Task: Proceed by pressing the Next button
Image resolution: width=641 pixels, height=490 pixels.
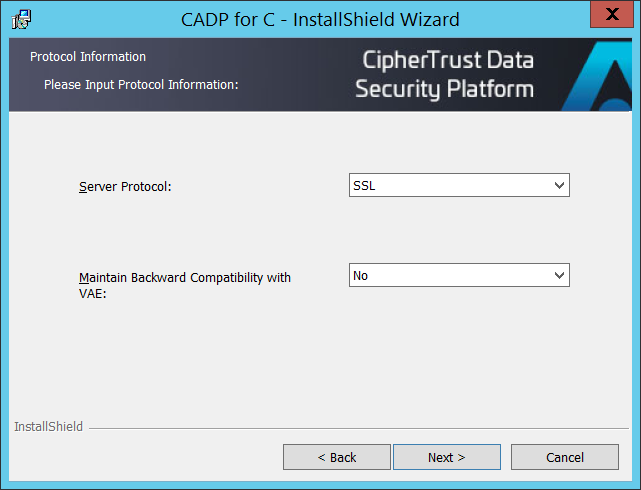Action: (446, 457)
